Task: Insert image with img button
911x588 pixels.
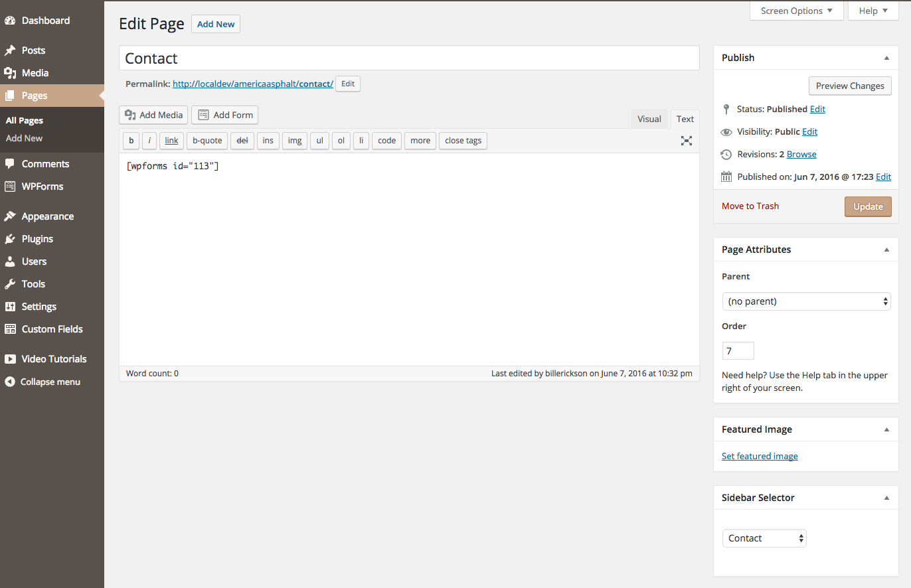Action: coord(295,141)
